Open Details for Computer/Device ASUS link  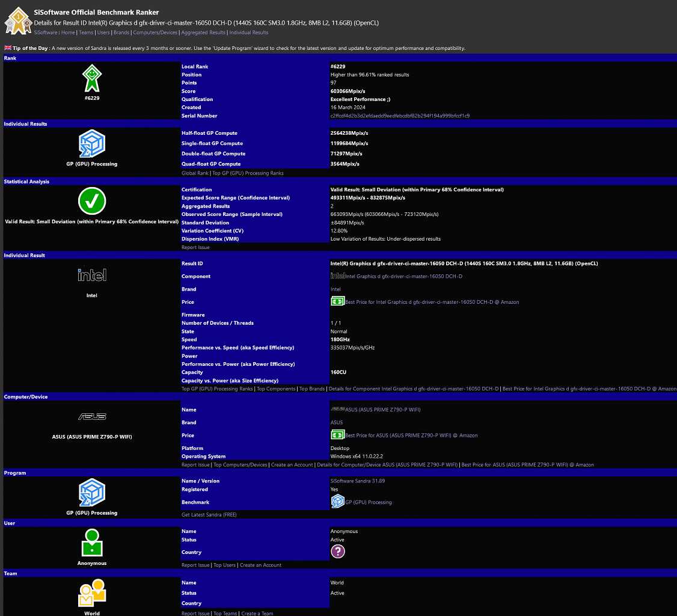pos(387,465)
